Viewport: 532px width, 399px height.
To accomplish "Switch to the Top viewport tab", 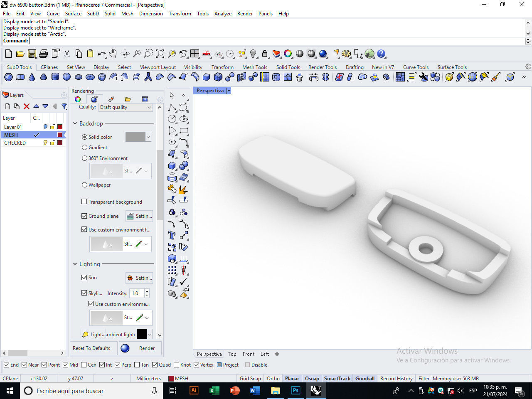I will (232, 354).
